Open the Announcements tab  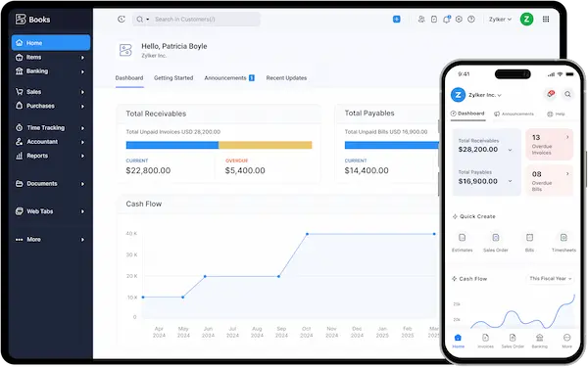[229, 78]
